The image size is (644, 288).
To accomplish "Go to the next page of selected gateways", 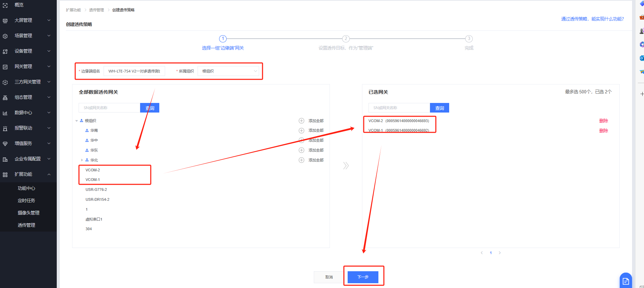I will coord(500,253).
